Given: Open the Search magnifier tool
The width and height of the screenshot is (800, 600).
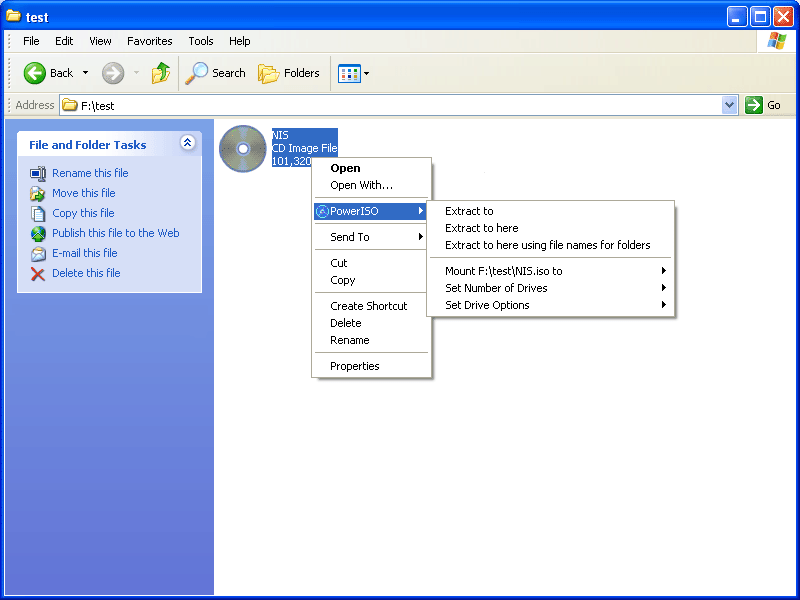Looking at the screenshot, I should (197, 73).
